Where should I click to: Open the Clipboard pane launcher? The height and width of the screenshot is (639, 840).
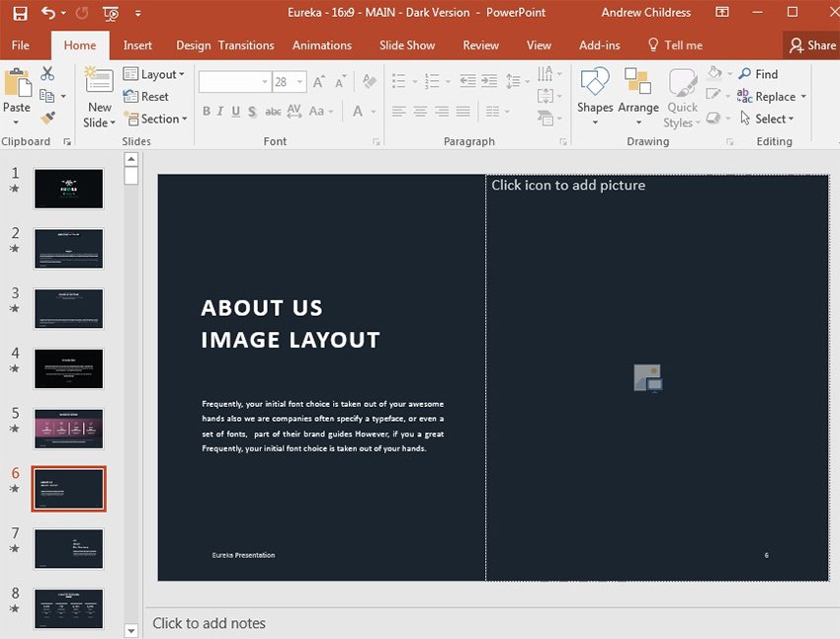67,142
